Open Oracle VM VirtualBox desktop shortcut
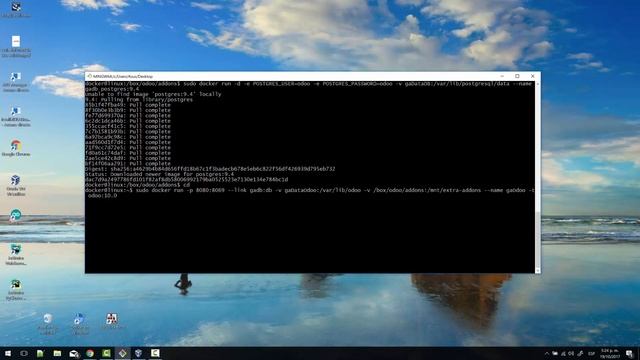The image size is (640, 360). (x=16, y=185)
